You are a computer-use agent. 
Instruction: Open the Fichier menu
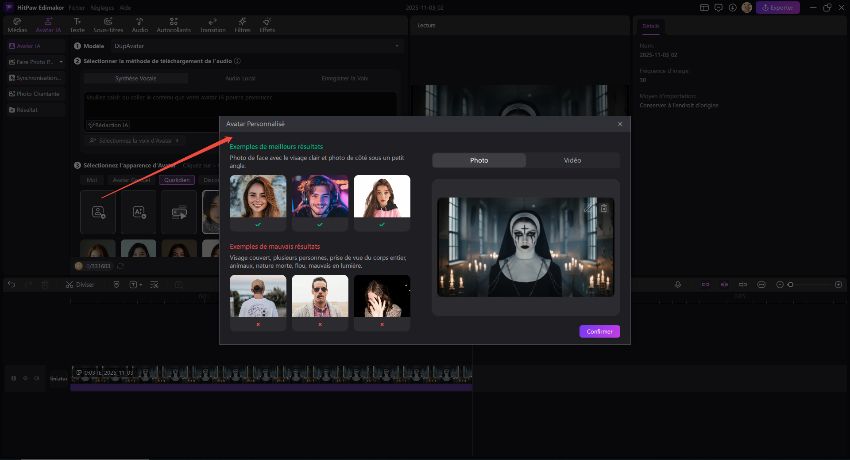coord(77,7)
